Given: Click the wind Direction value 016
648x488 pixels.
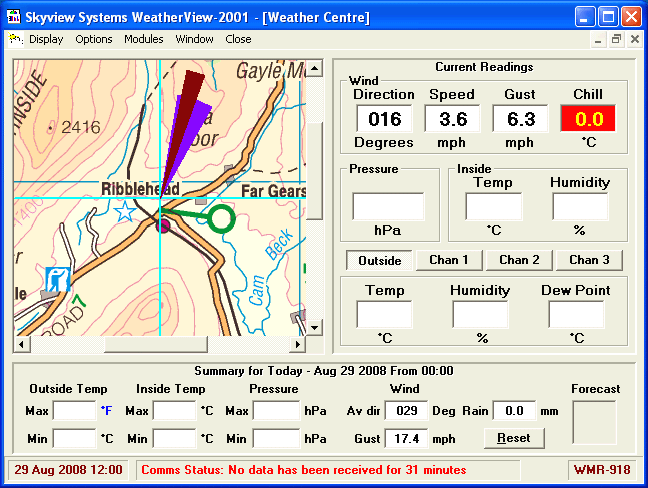Looking at the screenshot, I should pyautogui.click(x=384, y=119).
